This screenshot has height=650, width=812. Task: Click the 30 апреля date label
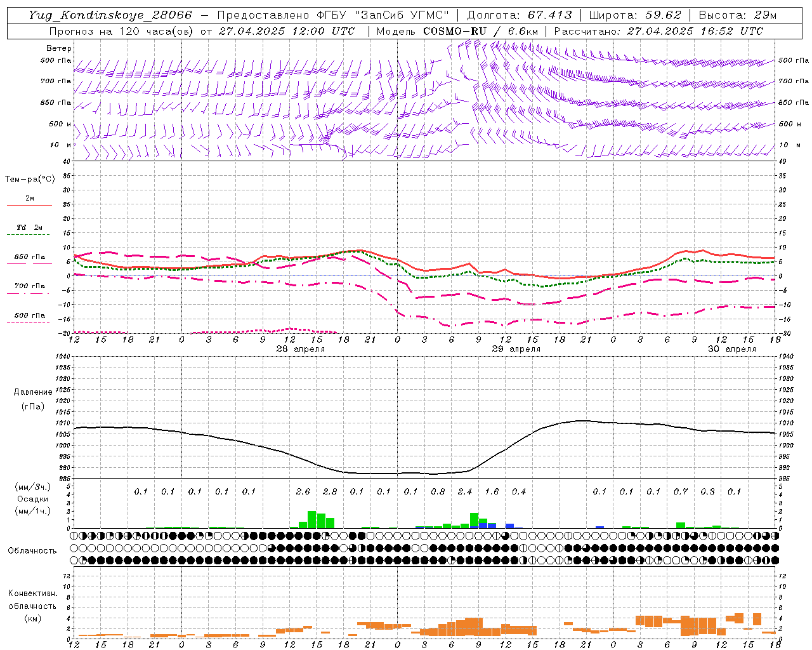(x=732, y=349)
